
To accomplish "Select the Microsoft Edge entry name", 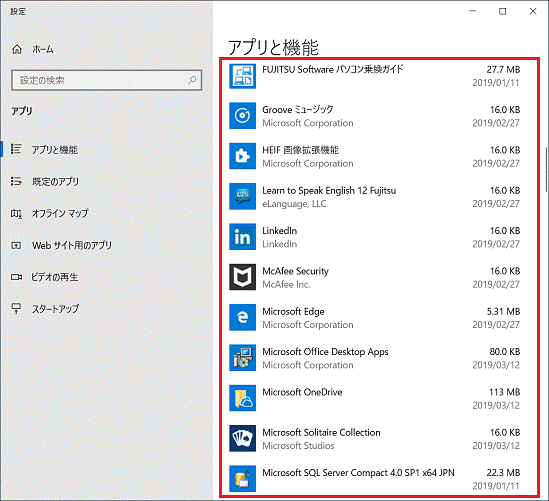I will (293, 311).
